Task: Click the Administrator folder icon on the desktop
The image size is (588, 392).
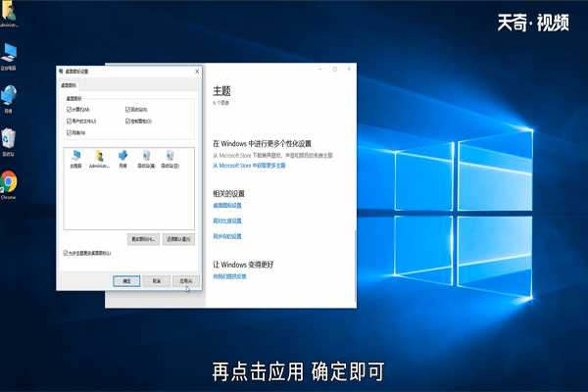Action: 8,14
